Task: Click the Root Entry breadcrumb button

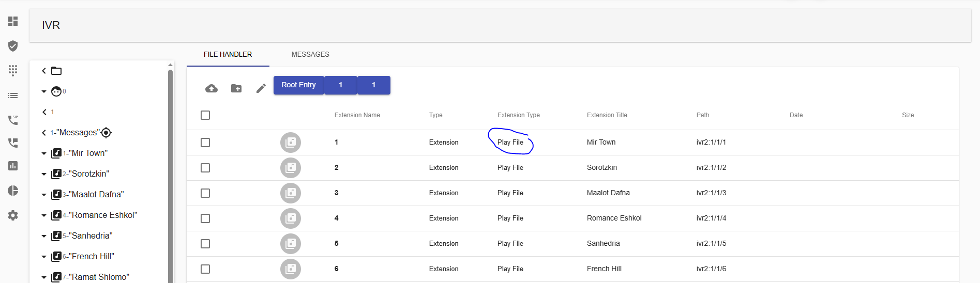Action: click(x=298, y=85)
